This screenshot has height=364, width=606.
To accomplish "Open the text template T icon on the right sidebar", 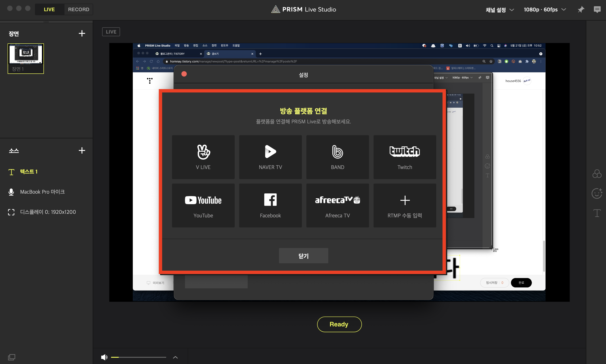I will pyautogui.click(x=597, y=213).
